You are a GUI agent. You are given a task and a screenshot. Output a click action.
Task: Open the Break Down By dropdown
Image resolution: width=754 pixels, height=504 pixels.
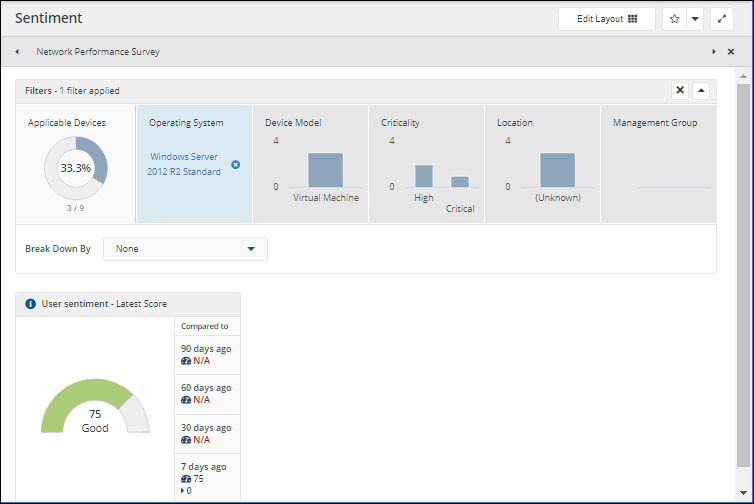(x=185, y=249)
